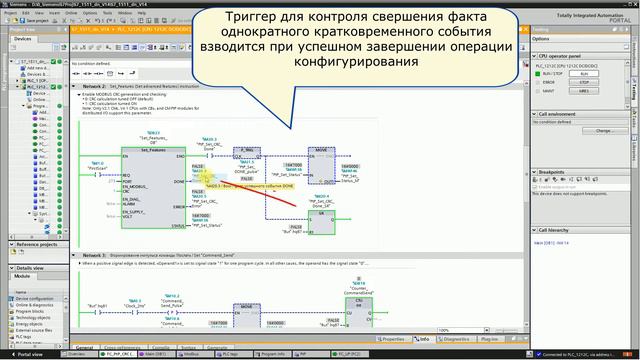640x360 pixels.
Task: Click the open branch icon in the LAD toolbar
Action: click(121, 73)
